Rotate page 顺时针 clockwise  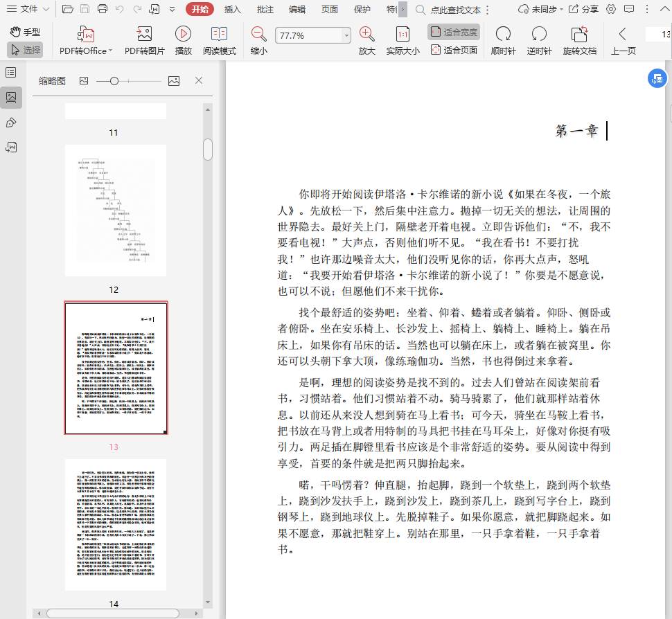tap(503, 40)
